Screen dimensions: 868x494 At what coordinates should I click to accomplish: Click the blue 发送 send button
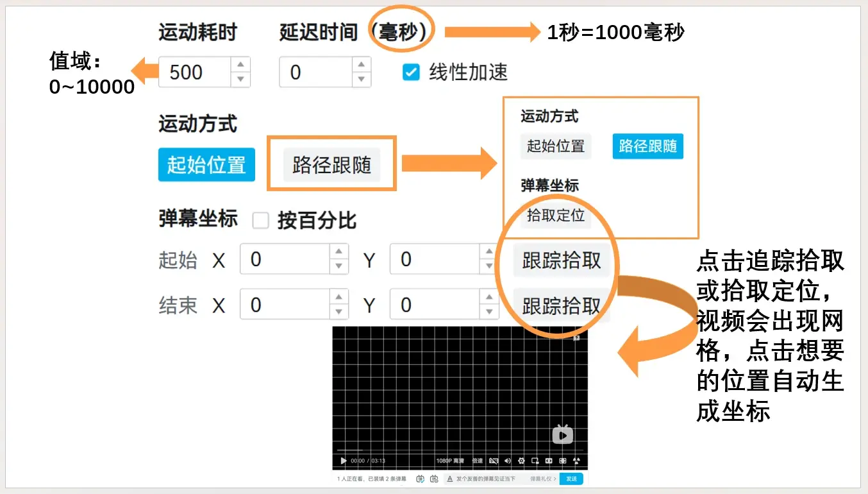(571, 479)
